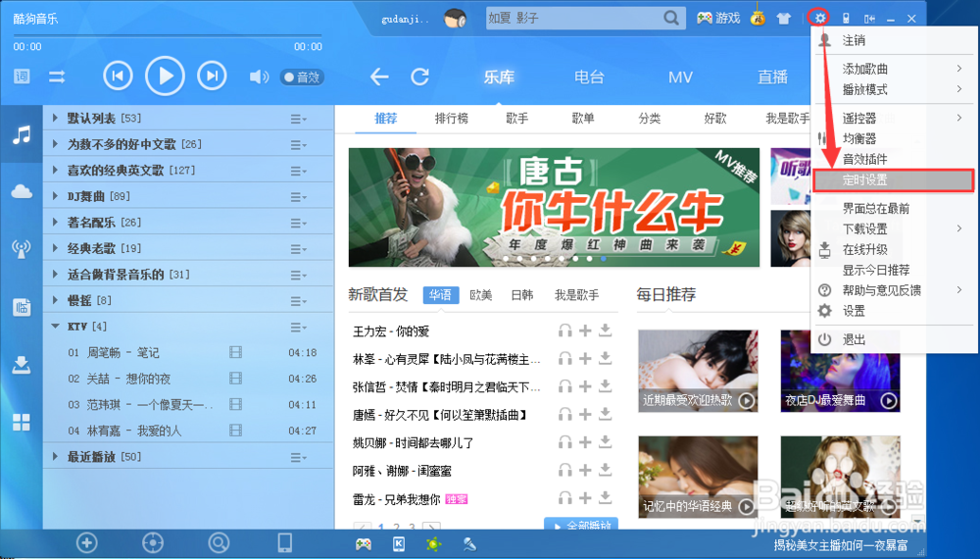Open the 经典老歌 list options menu

298,249
